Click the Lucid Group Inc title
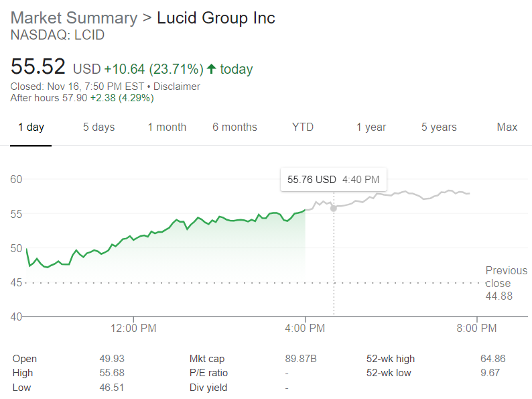Image resolution: width=532 pixels, height=399 pixels. click(216, 18)
